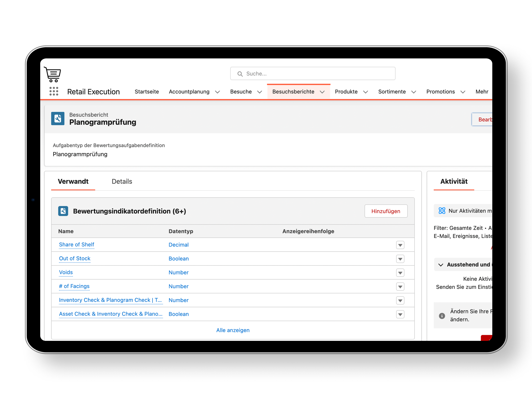This screenshot has width=532, height=399.
Task: Open the # of Facings record link
Action: click(x=74, y=286)
